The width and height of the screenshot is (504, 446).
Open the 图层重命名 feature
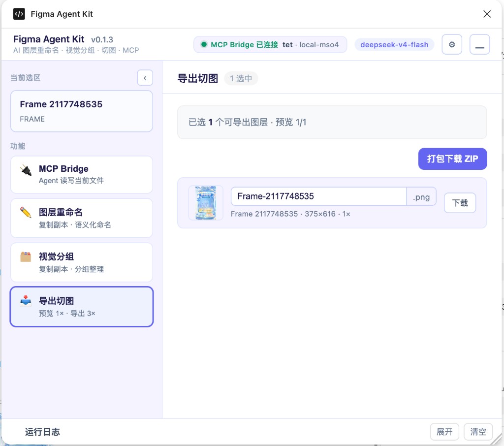(x=82, y=218)
